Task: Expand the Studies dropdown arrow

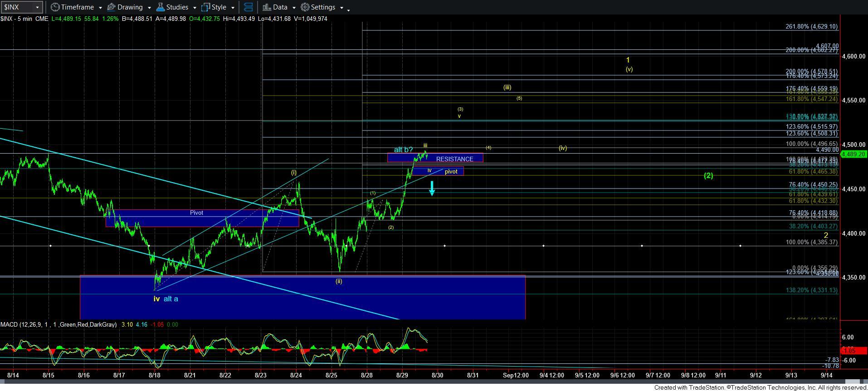Action: click(x=195, y=8)
